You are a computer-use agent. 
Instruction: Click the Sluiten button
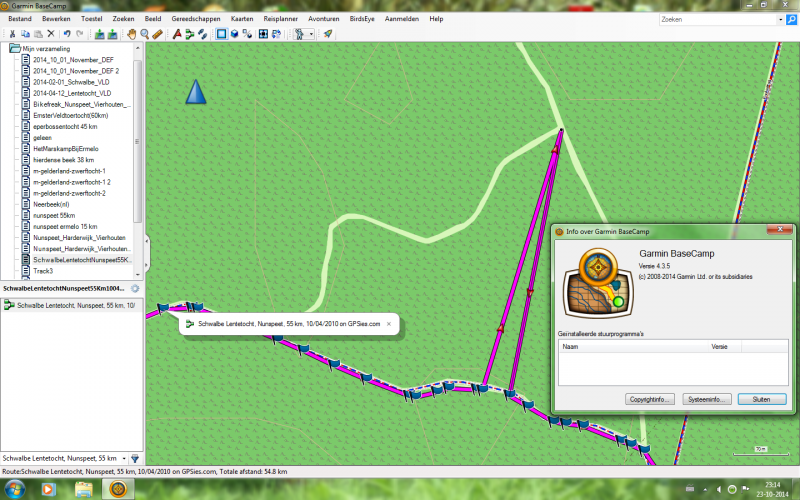click(x=762, y=399)
